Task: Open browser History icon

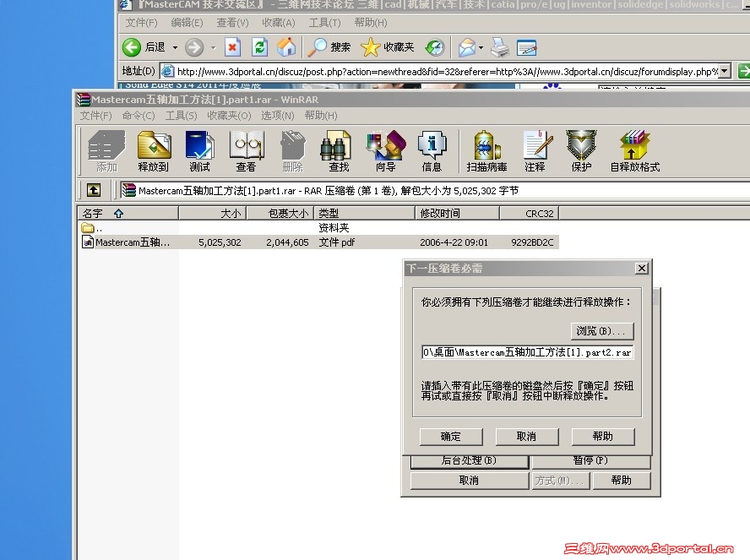Action: [x=435, y=47]
